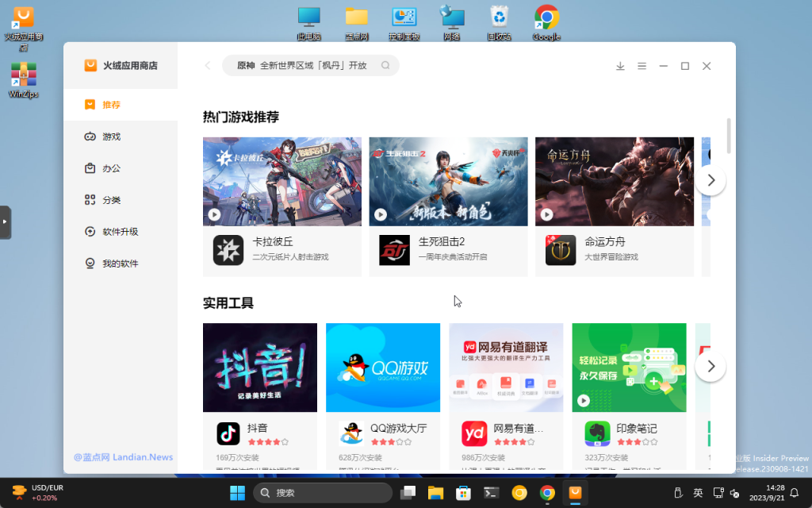
Task: Play the 印象笔记 banner video
Action: pos(584,401)
